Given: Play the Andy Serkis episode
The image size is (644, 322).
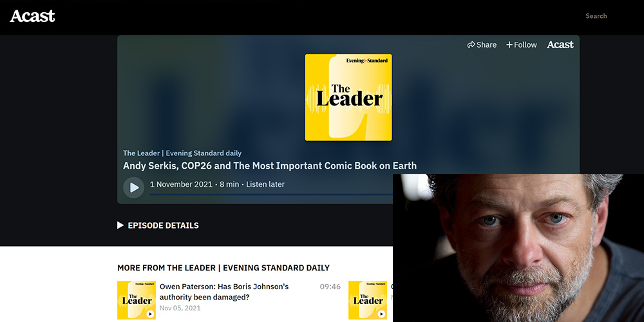Looking at the screenshot, I should pos(134,187).
